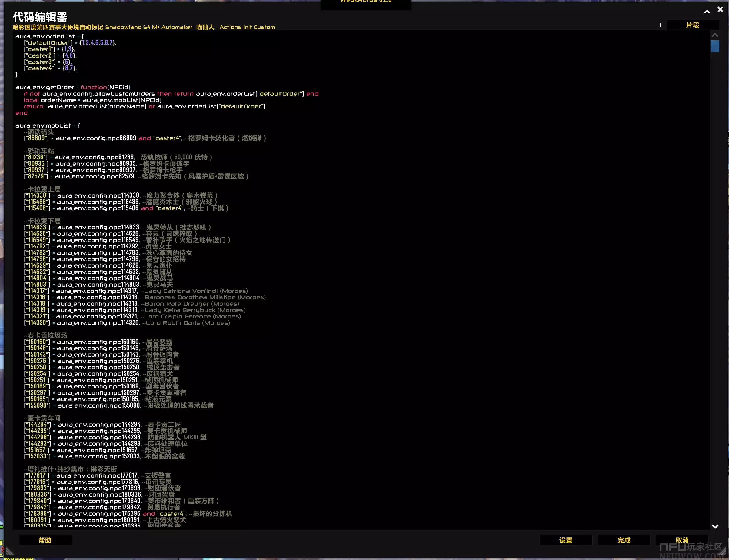Click bottom-right window resize grip

coord(722,552)
